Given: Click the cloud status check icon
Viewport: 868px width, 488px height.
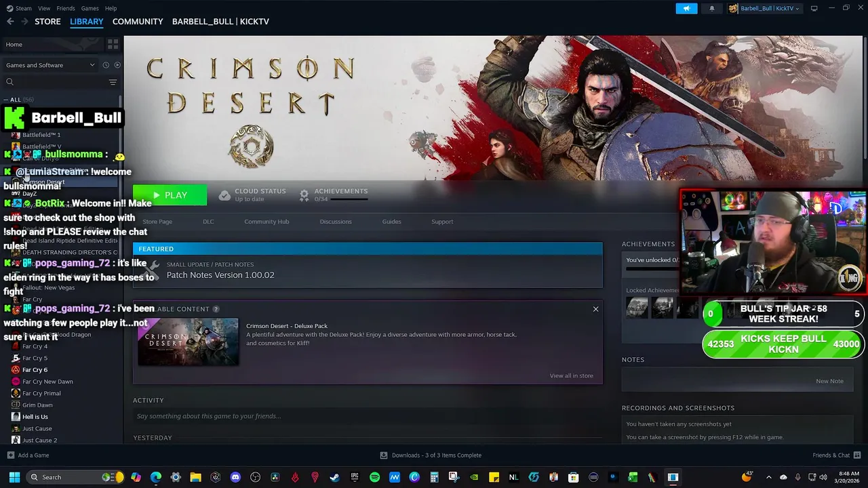Looking at the screenshot, I should click(x=224, y=195).
